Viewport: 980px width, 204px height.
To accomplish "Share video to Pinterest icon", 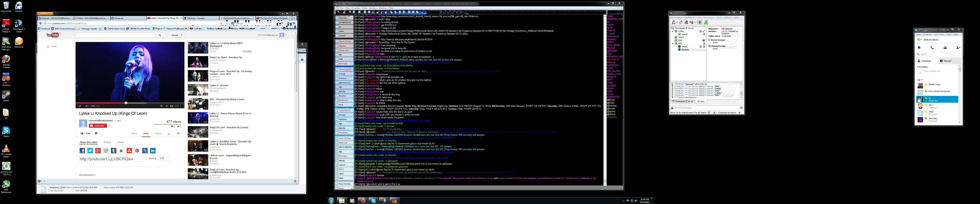I will (x=137, y=151).
